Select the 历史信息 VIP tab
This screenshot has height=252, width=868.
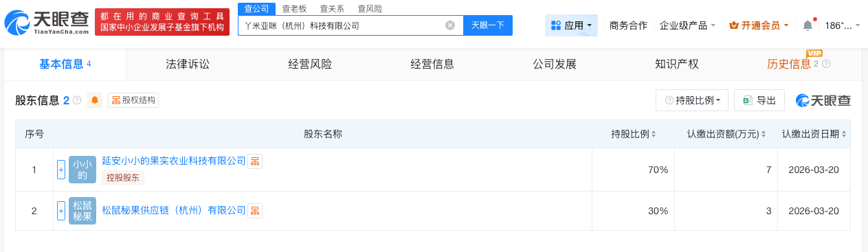tap(799, 65)
